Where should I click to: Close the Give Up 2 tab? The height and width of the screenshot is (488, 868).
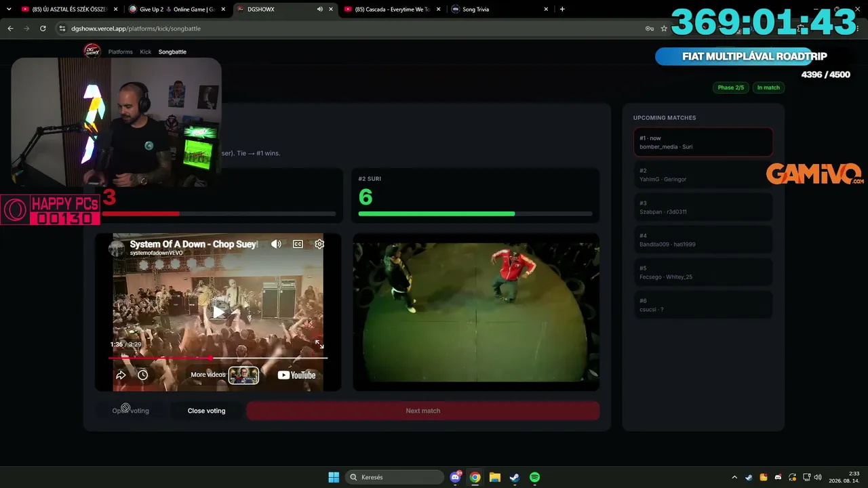click(x=223, y=9)
